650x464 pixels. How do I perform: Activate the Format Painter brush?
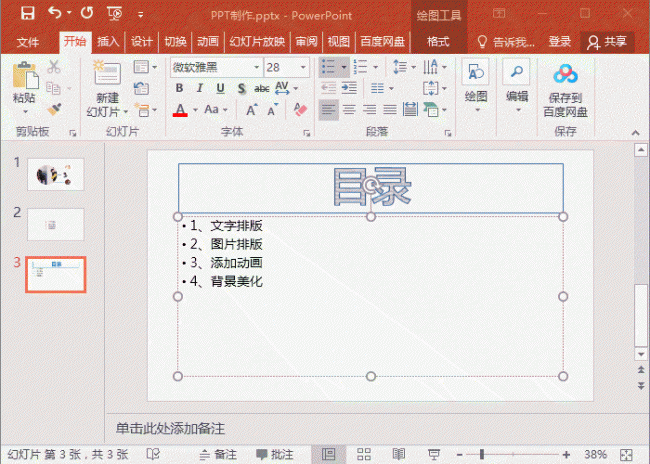54,109
